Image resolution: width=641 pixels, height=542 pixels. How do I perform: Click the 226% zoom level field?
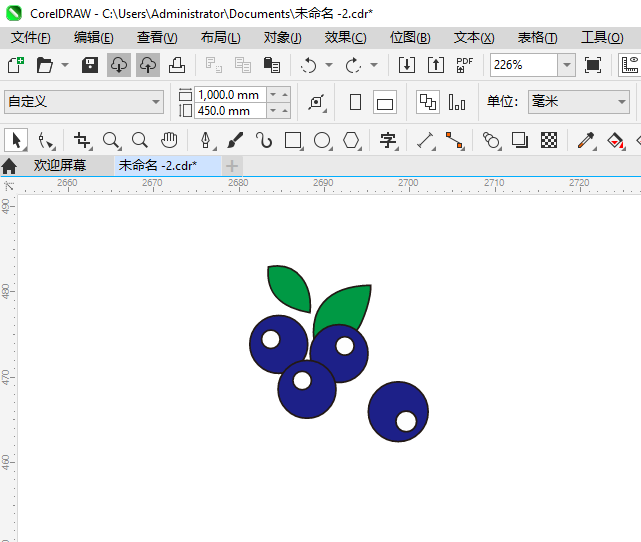(524, 65)
